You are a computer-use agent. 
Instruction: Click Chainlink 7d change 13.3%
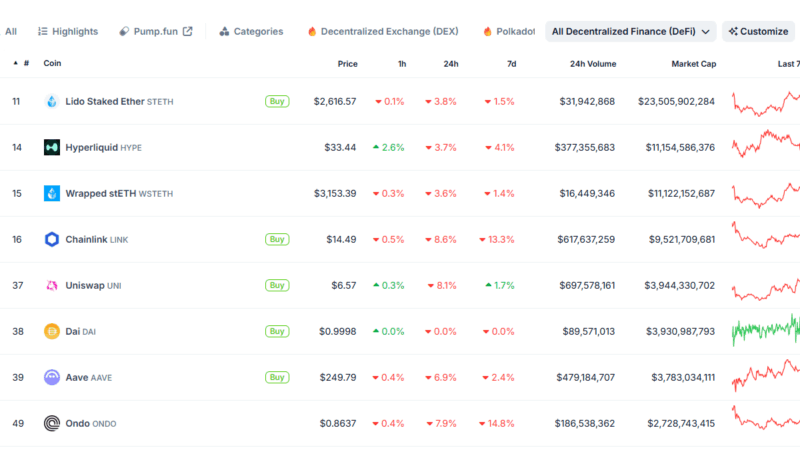point(497,239)
